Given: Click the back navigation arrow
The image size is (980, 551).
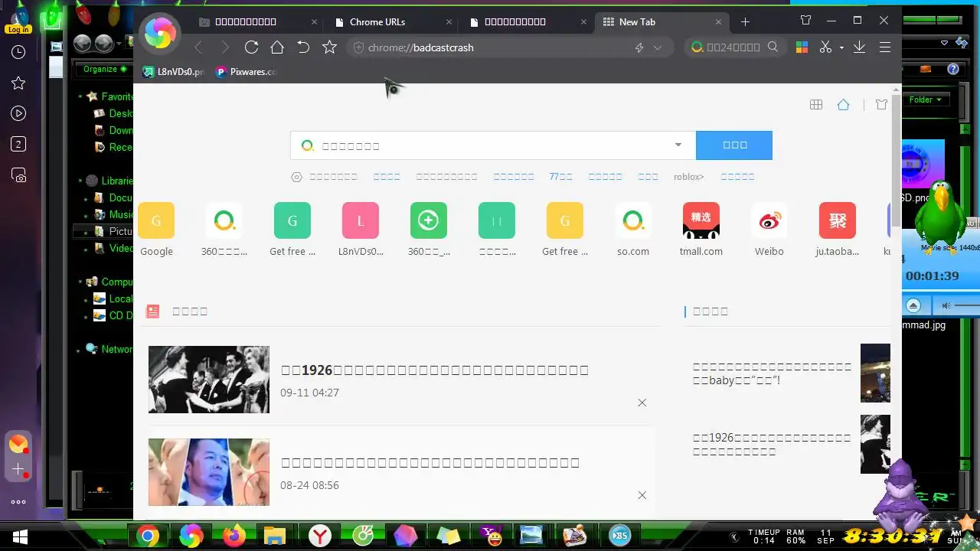Looking at the screenshot, I should (x=198, y=47).
